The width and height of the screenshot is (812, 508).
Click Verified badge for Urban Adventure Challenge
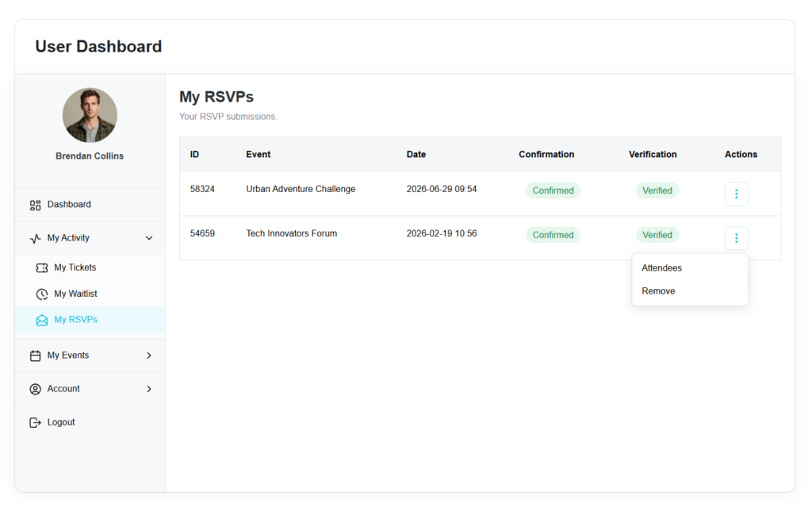657,190
